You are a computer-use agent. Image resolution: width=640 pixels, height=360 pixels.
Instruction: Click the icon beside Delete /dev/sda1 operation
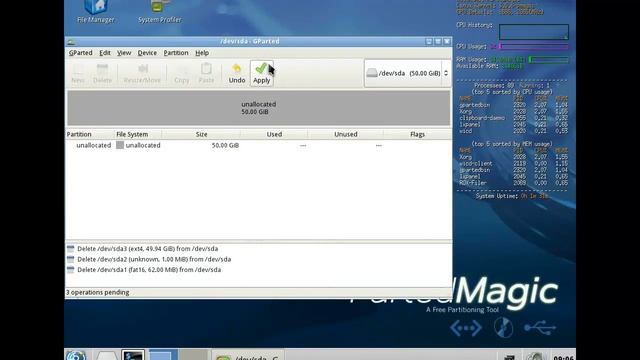point(71,270)
